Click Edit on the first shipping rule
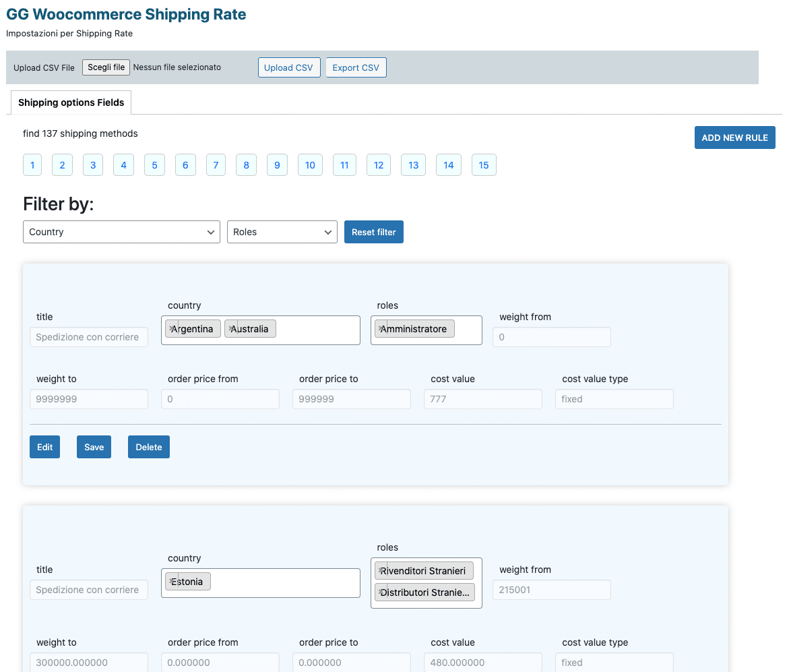 click(x=44, y=447)
